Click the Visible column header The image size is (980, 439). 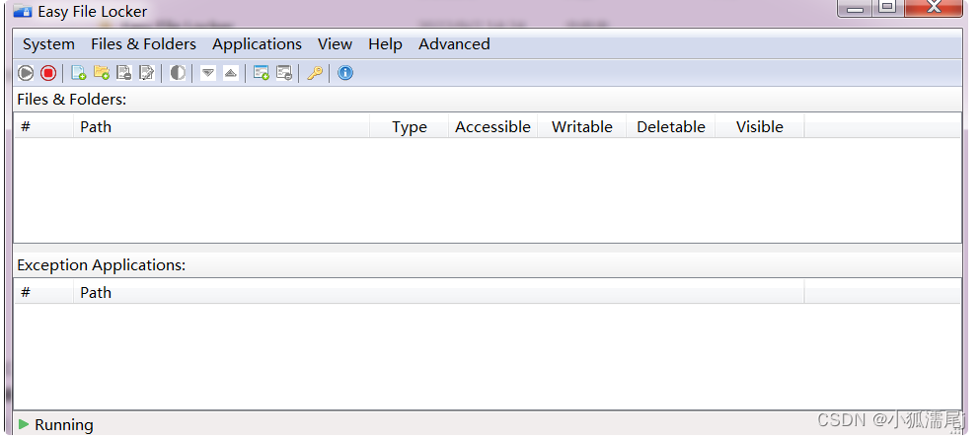(759, 126)
